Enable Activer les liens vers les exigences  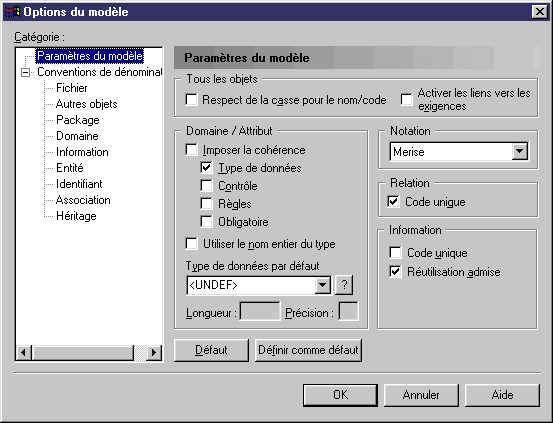pos(406,100)
